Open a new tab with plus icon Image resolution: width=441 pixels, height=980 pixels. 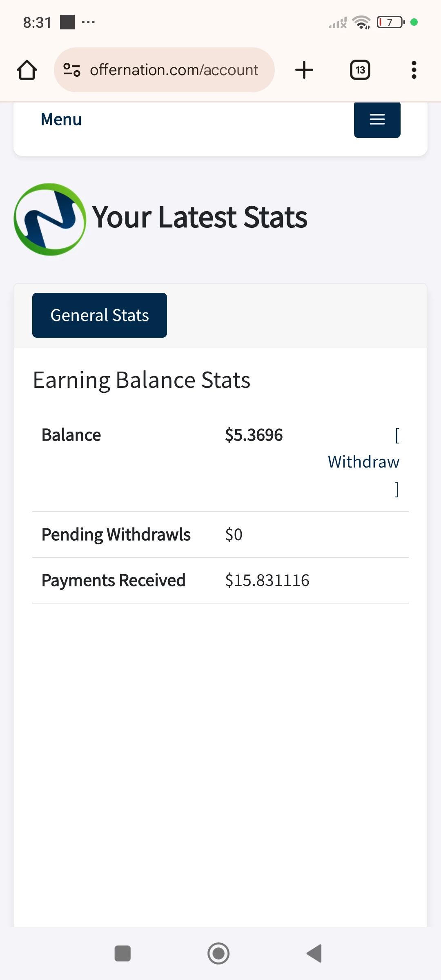304,70
